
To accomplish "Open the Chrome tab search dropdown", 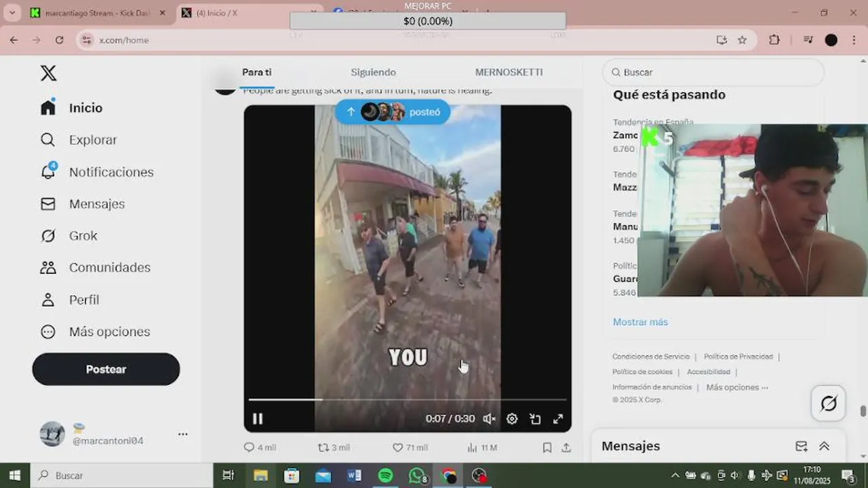I will tap(12, 13).
